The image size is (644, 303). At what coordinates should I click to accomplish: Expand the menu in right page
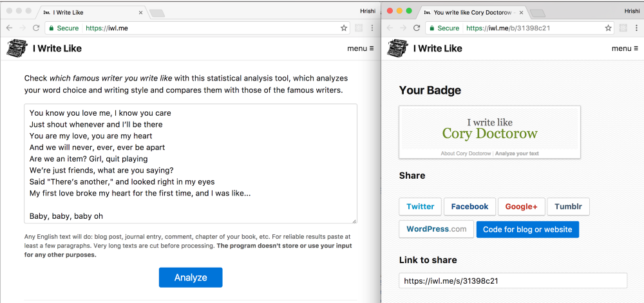coord(625,48)
